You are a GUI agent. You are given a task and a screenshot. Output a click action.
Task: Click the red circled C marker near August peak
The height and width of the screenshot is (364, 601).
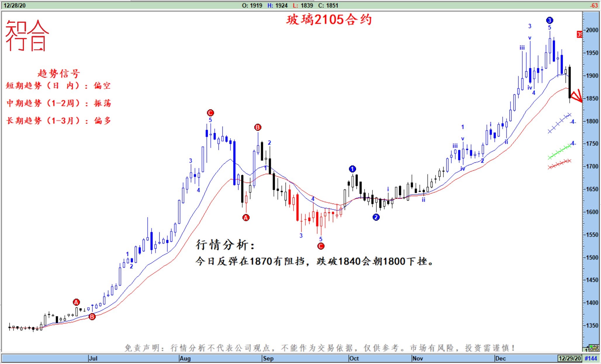click(x=210, y=113)
